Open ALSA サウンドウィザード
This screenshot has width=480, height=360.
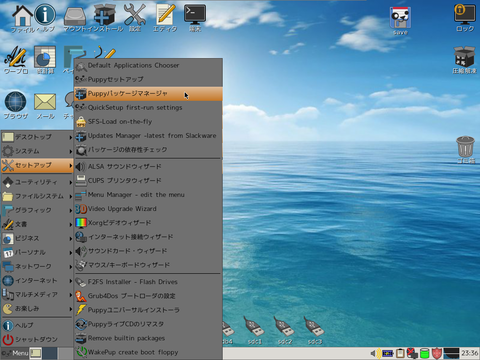[148, 166]
